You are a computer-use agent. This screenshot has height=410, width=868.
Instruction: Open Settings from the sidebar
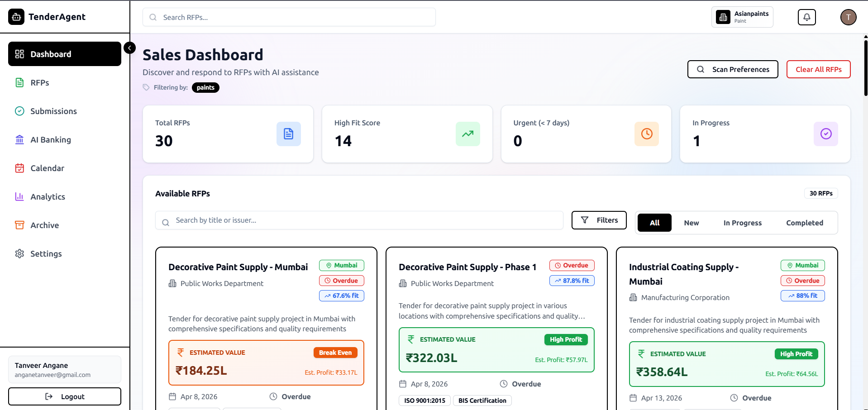tap(65, 253)
